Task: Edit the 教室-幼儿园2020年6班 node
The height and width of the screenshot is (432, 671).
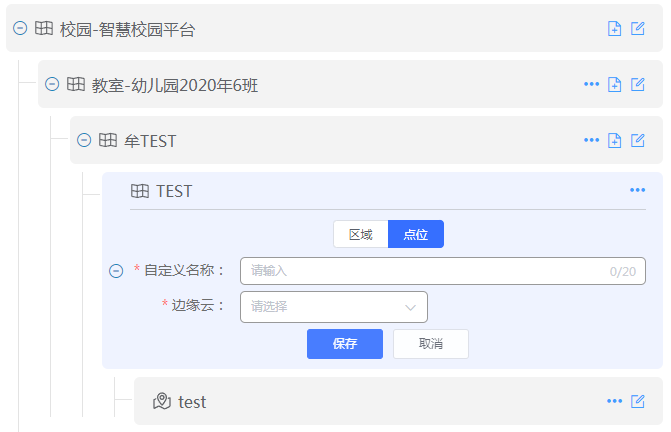Action: 638,85
